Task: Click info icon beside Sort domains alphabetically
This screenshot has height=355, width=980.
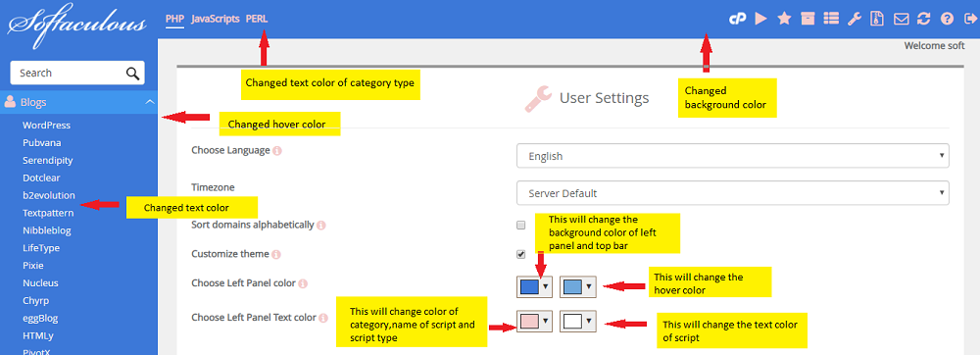Action: 321,225
